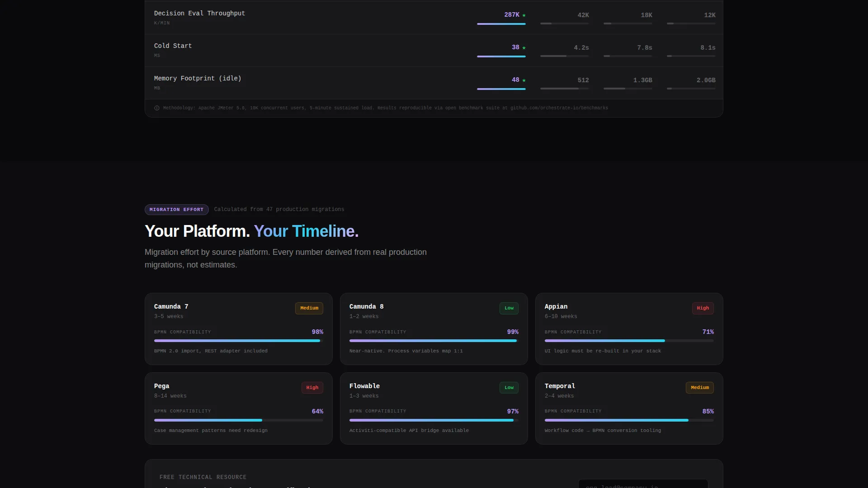Click the 12K throughput value
Image resolution: width=868 pixels, height=488 pixels.
coord(710,15)
